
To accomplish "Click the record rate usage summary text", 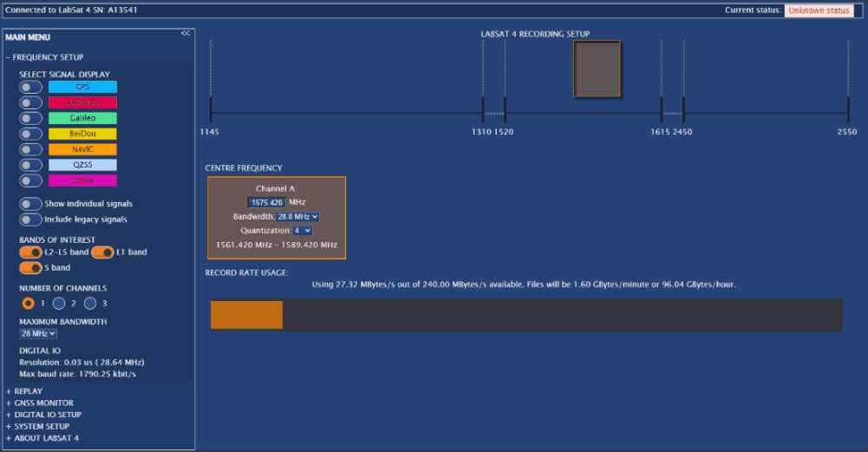I will tap(524, 285).
